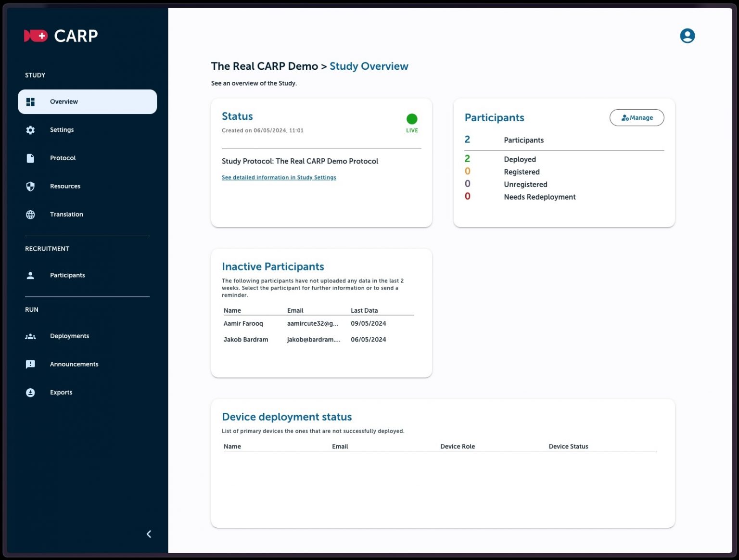
Task: Click the 'Unregistered' count row
Action: 564,184
